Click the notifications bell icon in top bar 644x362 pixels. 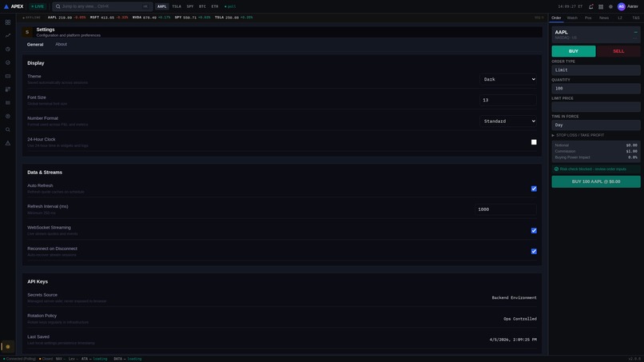[x=590, y=6]
